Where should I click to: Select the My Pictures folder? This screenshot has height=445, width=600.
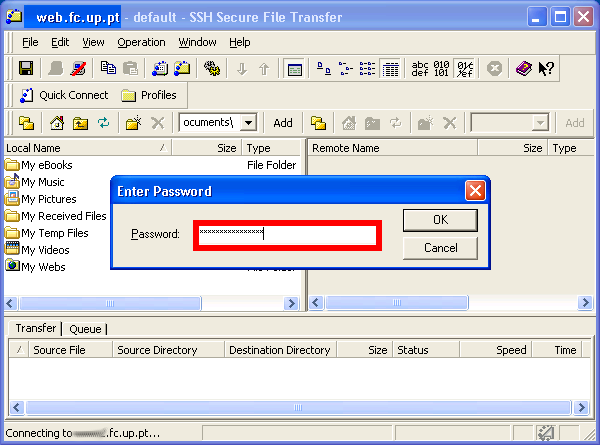[41, 199]
